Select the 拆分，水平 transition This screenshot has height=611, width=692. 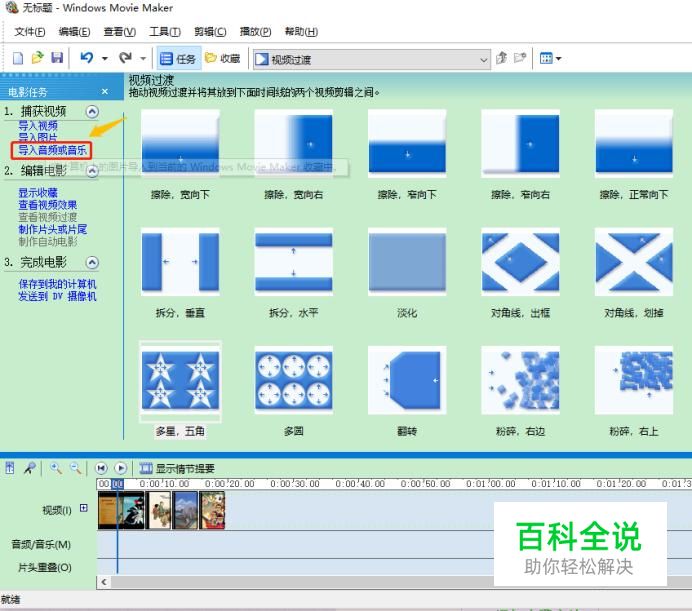click(x=293, y=262)
